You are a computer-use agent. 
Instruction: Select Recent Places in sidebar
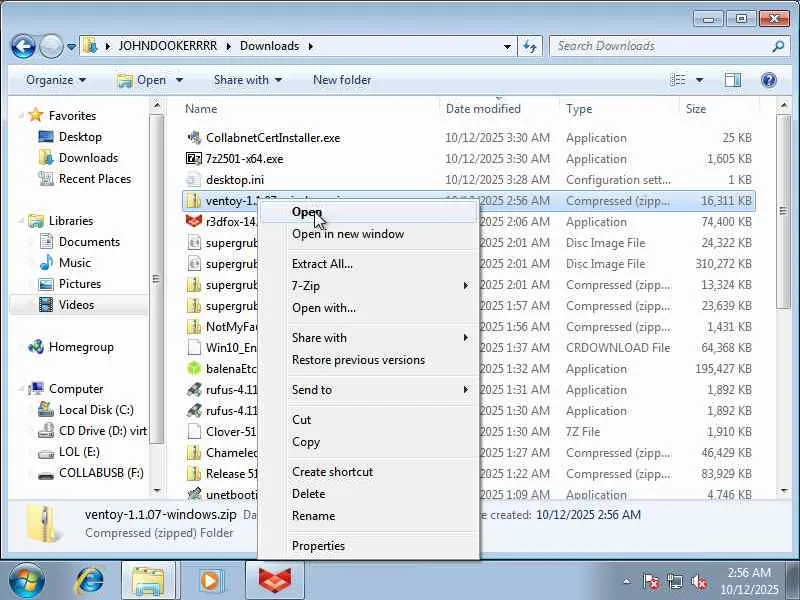95,179
